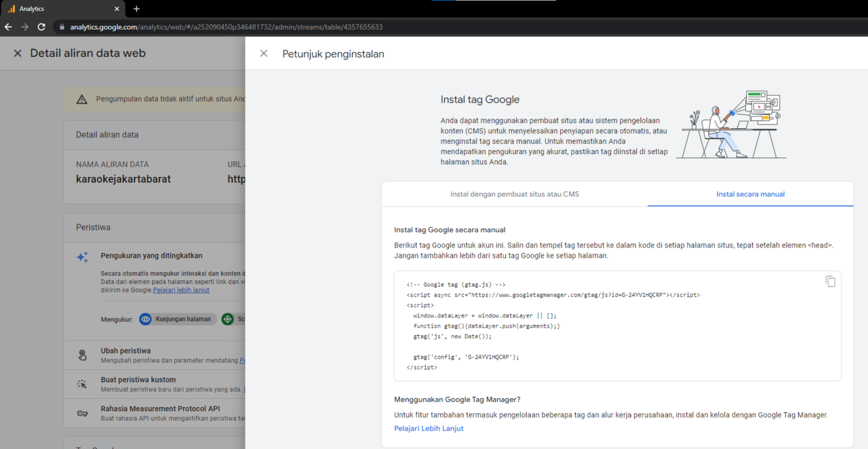The height and width of the screenshot is (449, 868).
Task: Click the green scroll measurement icon
Action: pos(228,319)
